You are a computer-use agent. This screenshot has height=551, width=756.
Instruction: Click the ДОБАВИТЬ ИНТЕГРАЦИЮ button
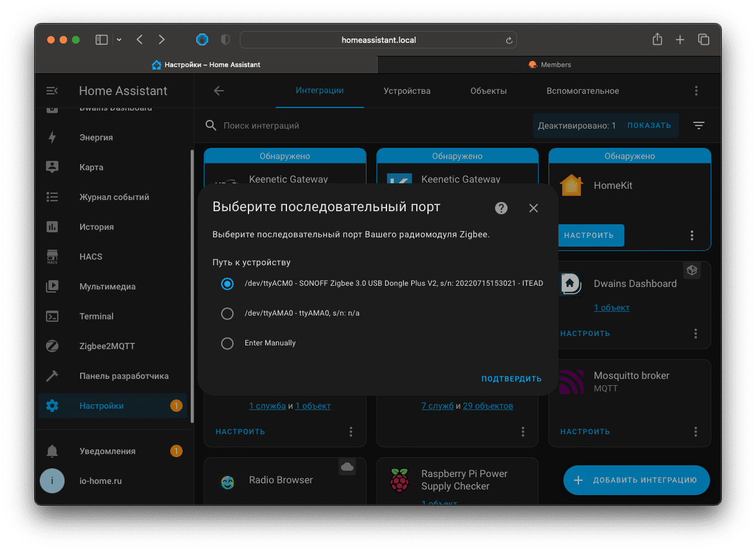(636, 480)
